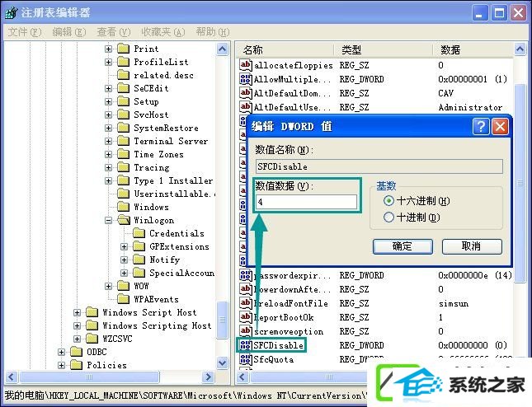Click the dialog's question mark help icon
This screenshot has width=532, height=407.
[481, 127]
